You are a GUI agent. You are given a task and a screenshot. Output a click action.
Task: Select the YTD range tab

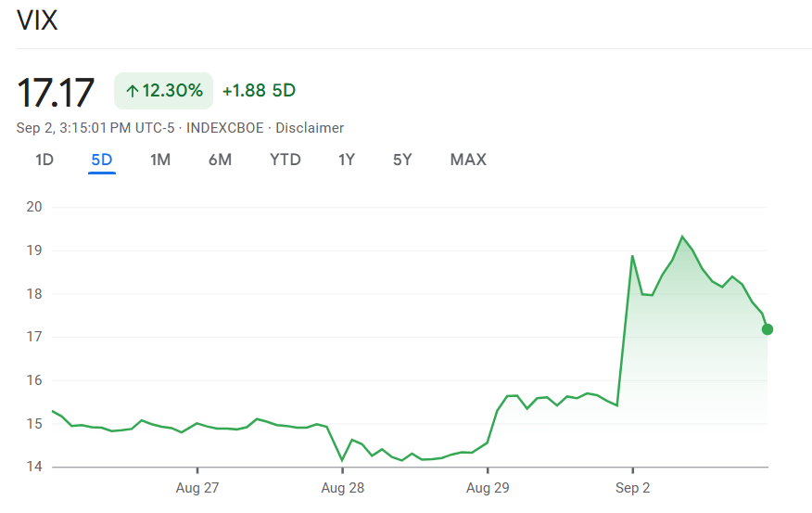[285, 160]
